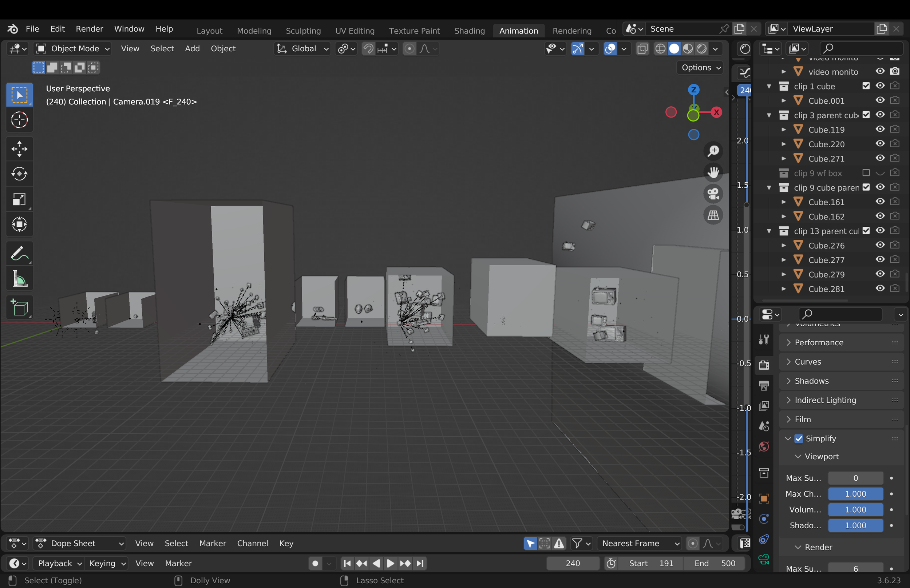The image size is (910, 588).
Task: Select the Measure tool
Action: point(19,279)
